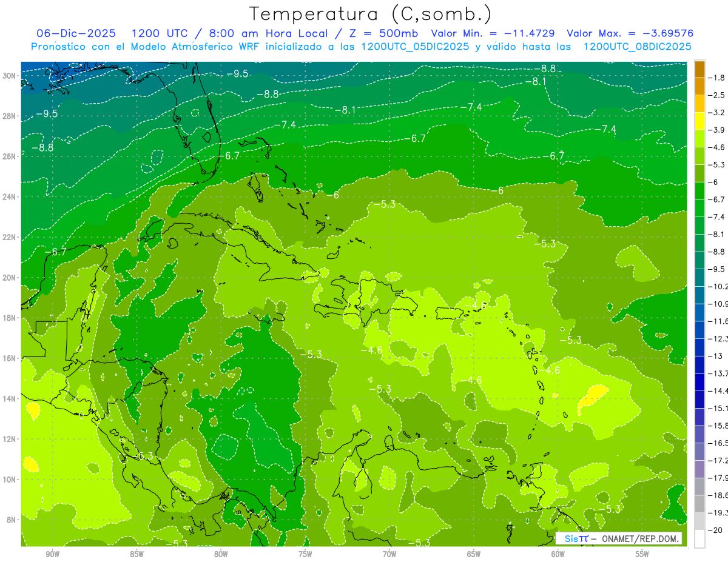Click the colorbar swatch between -1.8 and -2.5
This screenshot has width=728, height=562.
point(699,86)
